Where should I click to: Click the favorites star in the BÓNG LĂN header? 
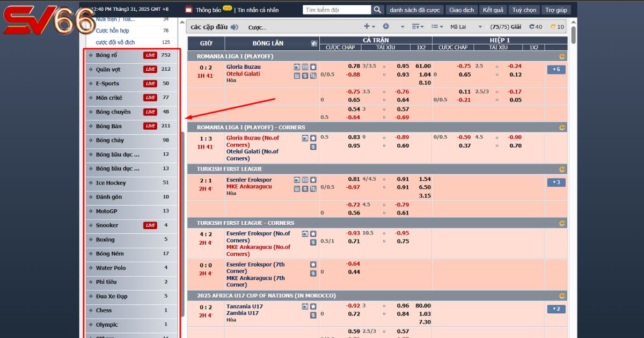[x=314, y=43]
